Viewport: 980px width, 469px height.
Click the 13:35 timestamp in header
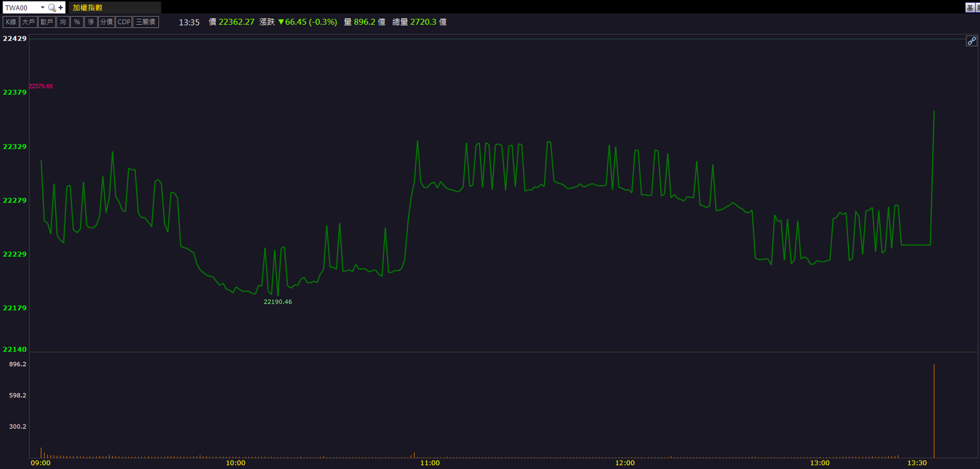point(189,22)
